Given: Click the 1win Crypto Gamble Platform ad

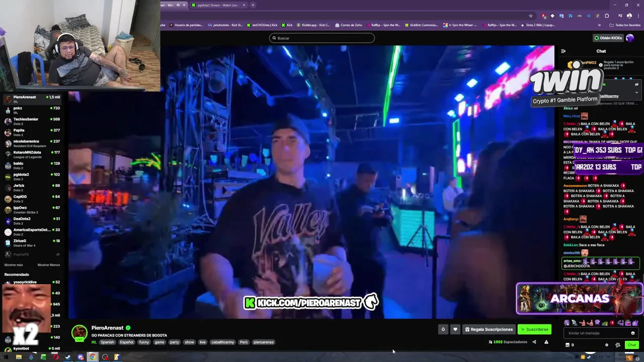Looking at the screenshot, I should point(566,84).
